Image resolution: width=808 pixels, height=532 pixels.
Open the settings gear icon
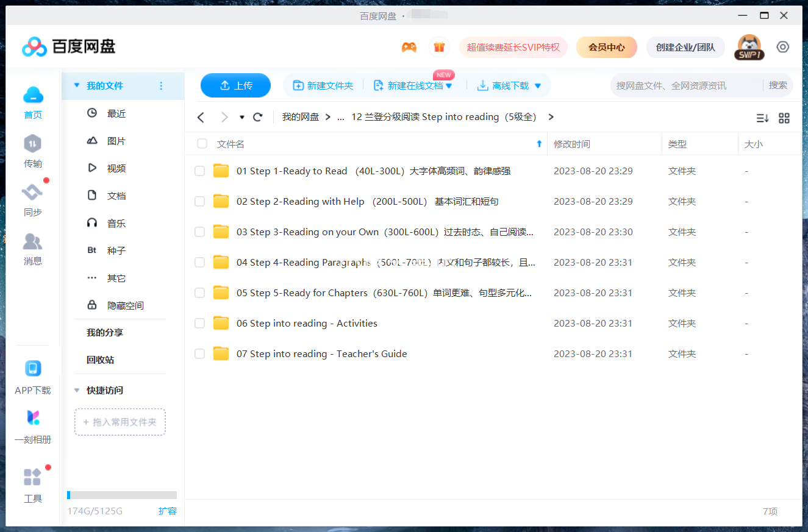point(783,47)
